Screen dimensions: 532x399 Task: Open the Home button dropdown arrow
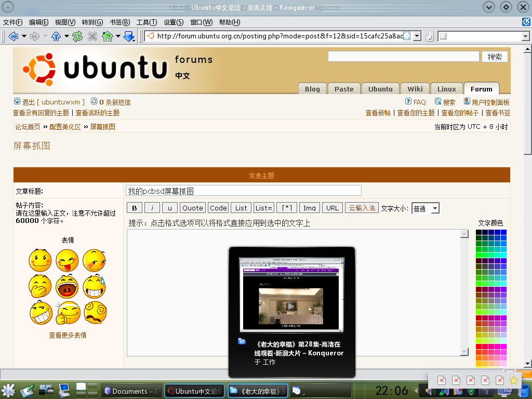pyautogui.click(x=118, y=36)
